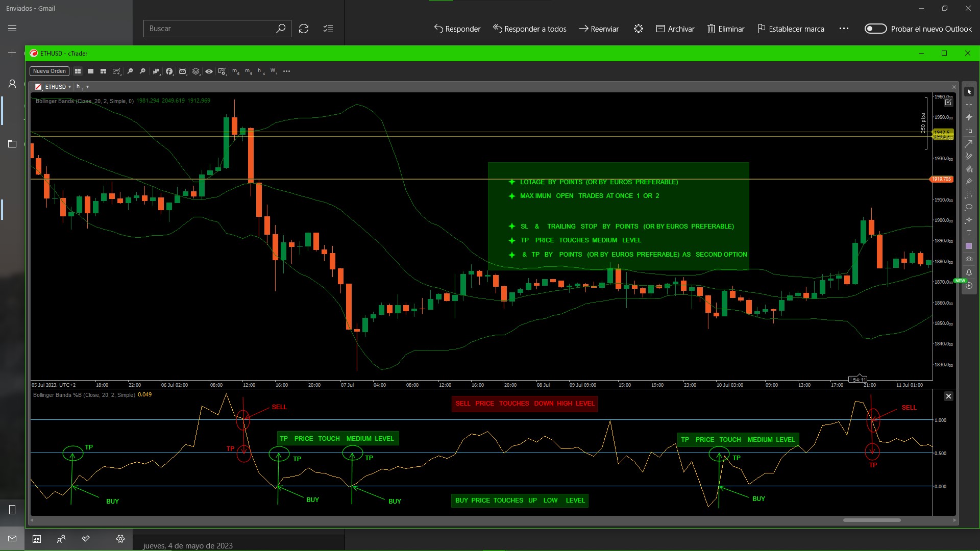This screenshot has width=980, height=551.
Task: Expand the h1 timeframe dropdown
Action: point(87,87)
